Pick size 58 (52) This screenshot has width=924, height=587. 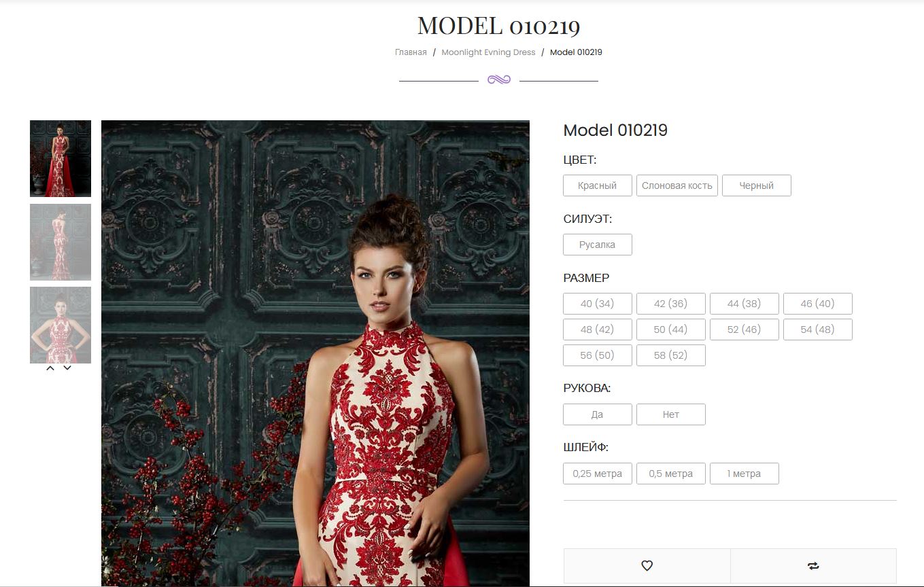671,355
